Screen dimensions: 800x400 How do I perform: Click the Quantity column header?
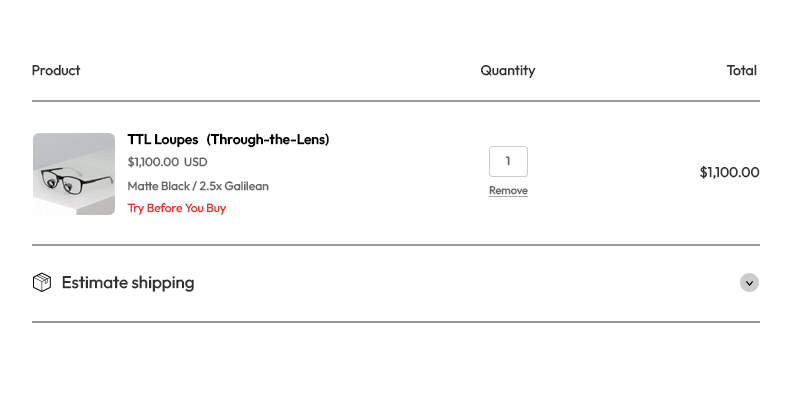click(x=507, y=70)
